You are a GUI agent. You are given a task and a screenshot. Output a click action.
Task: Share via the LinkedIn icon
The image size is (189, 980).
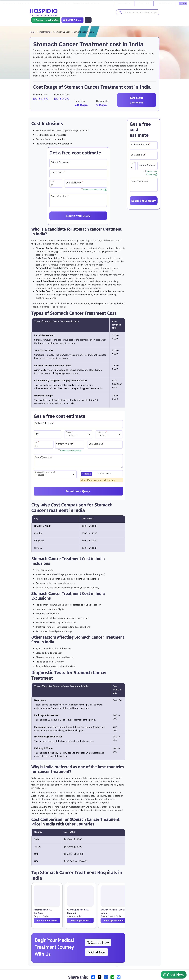pyautogui.click(x=106, y=977)
